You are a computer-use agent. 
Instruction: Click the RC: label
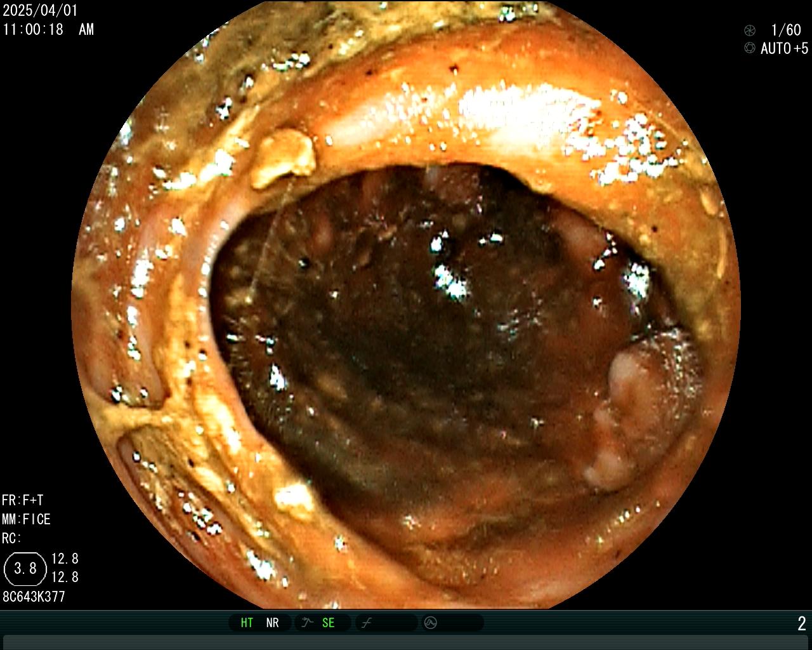pos(11,538)
